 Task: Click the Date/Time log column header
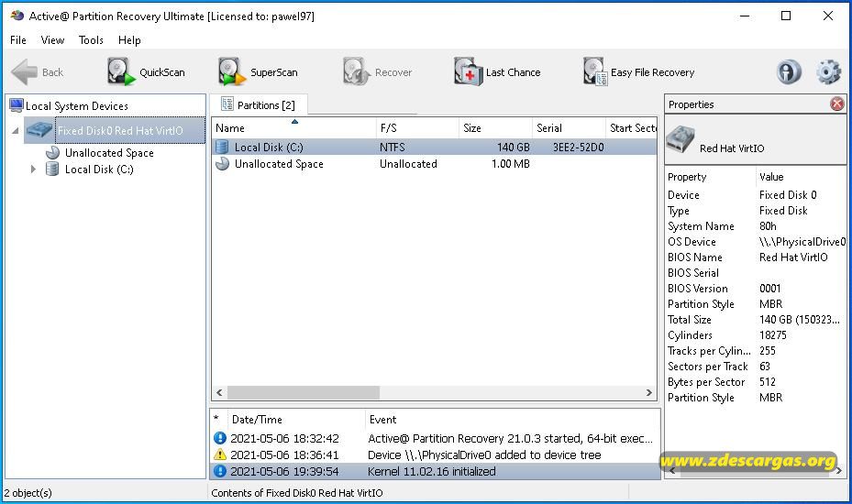[296, 420]
